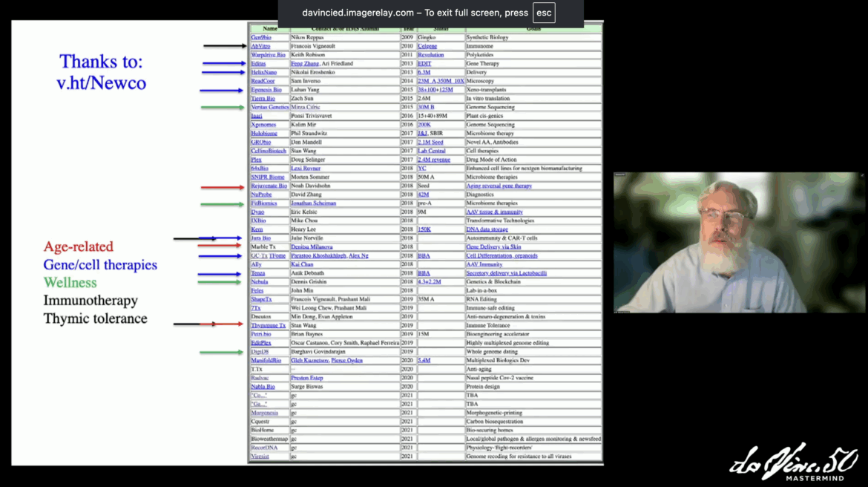Follow the Viresist link
The image size is (868, 487).
pos(260,457)
